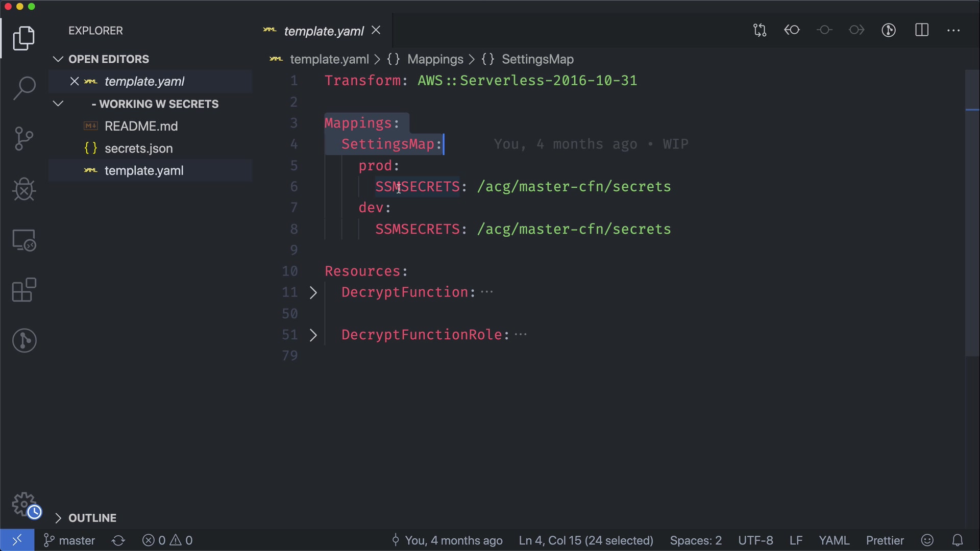980x551 pixels.
Task: Click the master branch in status bar
Action: pyautogui.click(x=69, y=540)
